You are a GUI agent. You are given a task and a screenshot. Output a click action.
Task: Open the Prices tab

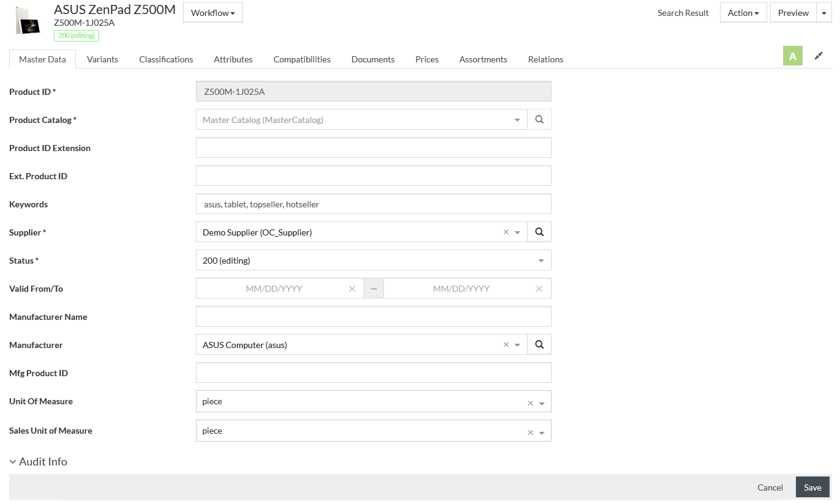point(427,59)
